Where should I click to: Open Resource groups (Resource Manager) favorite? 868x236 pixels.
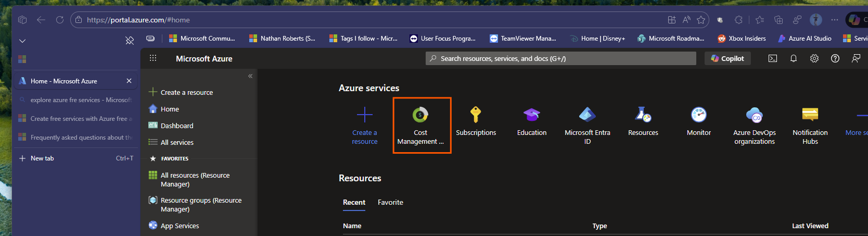click(x=195, y=205)
